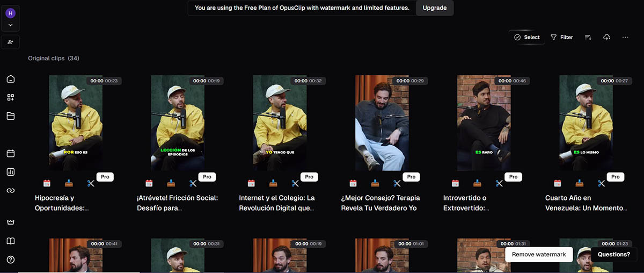Expand the workspace account dropdown chevron
644x273 pixels.
click(11, 25)
